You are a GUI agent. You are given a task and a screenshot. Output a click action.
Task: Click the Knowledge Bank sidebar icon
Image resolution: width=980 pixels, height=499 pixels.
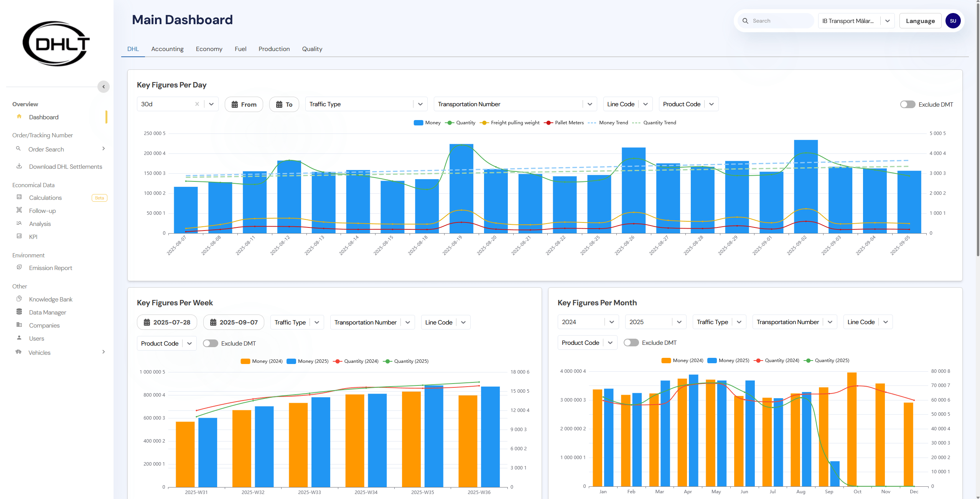pyautogui.click(x=19, y=299)
